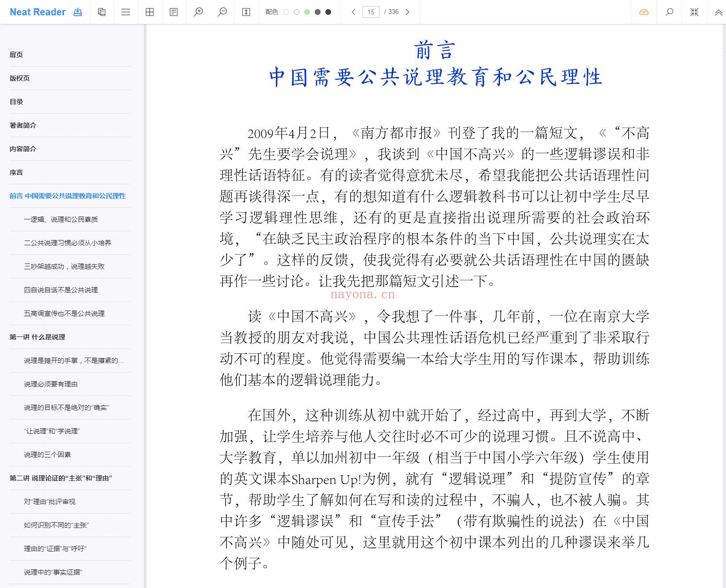Select the black color theme swatch
The image size is (726, 588).
click(x=328, y=12)
